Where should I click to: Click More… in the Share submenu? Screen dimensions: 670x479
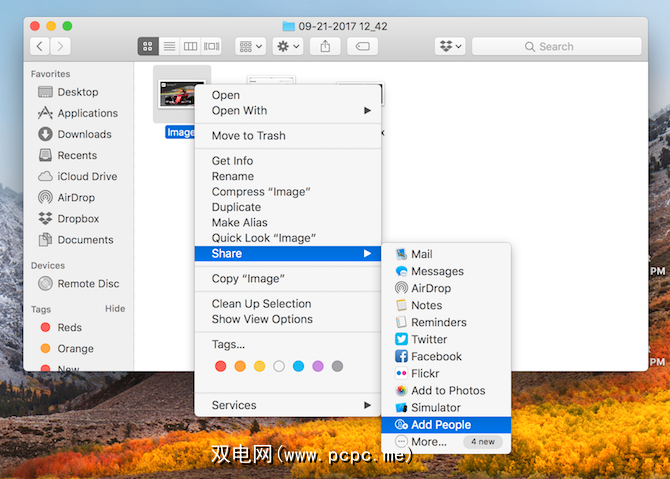pos(446,441)
